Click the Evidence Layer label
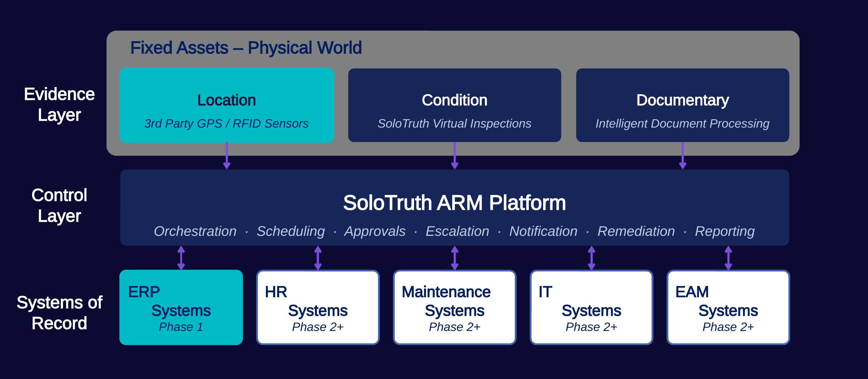The width and height of the screenshot is (868, 379). pos(59,104)
